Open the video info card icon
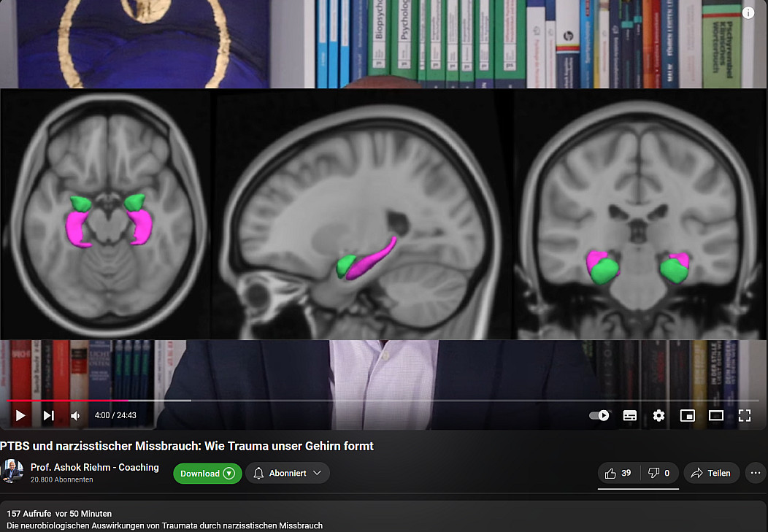The image size is (768, 532). click(748, 12)
